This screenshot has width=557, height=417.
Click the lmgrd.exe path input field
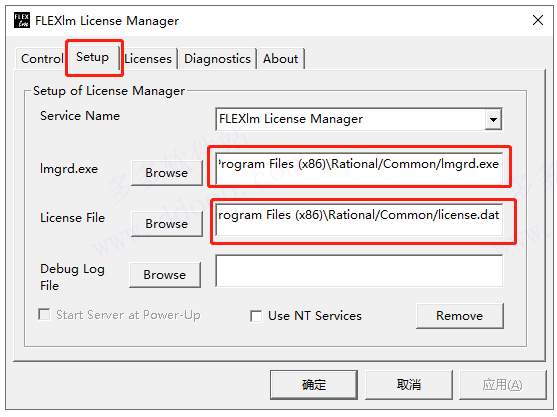tap(359, 168)
